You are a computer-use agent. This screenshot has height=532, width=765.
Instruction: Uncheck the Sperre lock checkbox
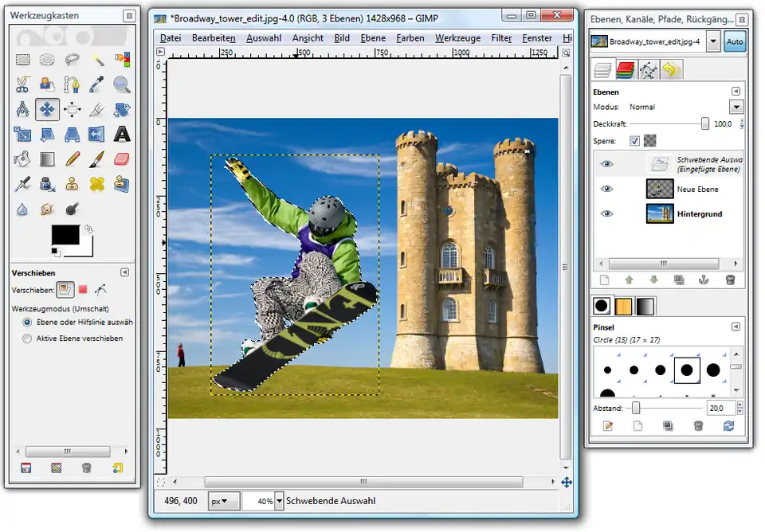point(634,141)
